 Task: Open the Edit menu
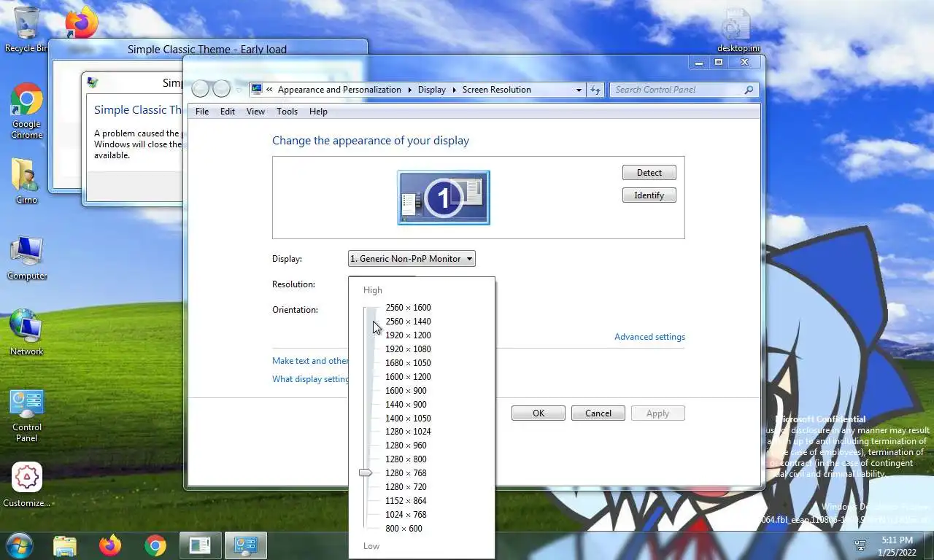tap(228, 112)
